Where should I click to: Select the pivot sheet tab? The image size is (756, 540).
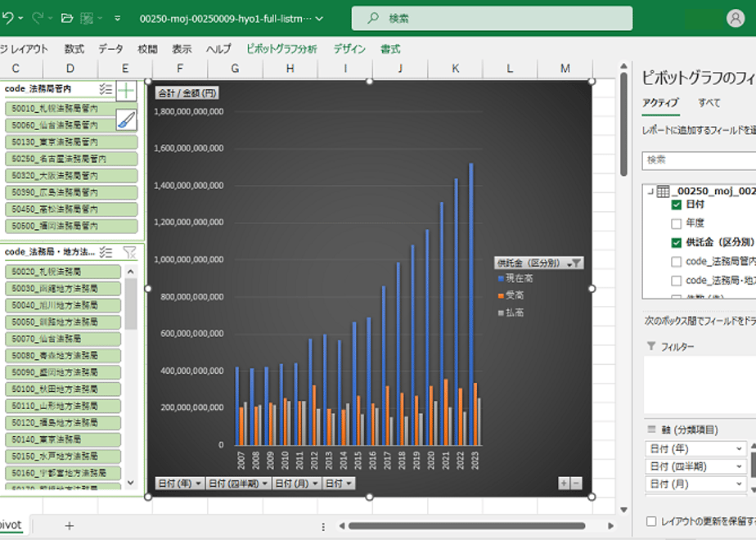11,524
